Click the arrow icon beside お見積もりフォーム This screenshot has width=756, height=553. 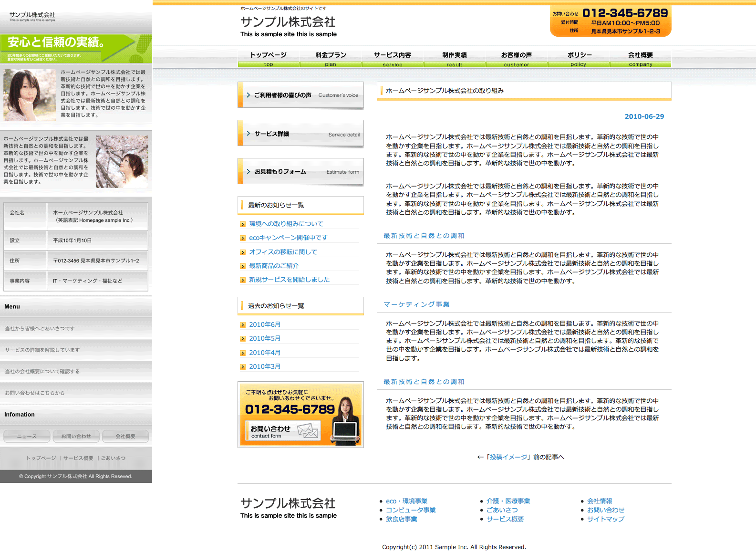249,171
